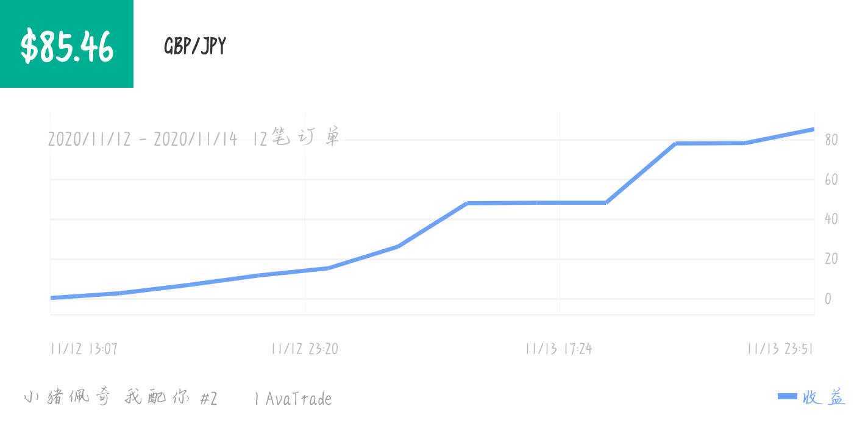Select the 11/12 23:20 x-axis label
This screenshot has width=868, height=434.
pos(305,349)
